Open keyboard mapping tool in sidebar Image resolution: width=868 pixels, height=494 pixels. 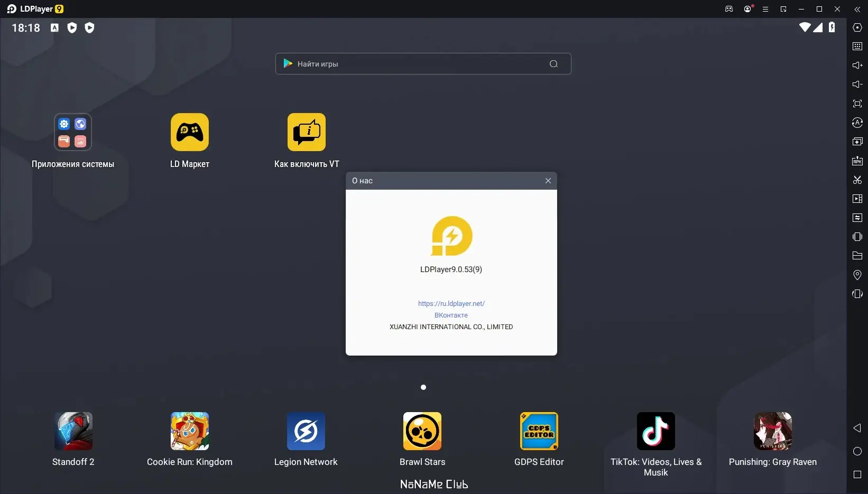click(x=857, y=46)
